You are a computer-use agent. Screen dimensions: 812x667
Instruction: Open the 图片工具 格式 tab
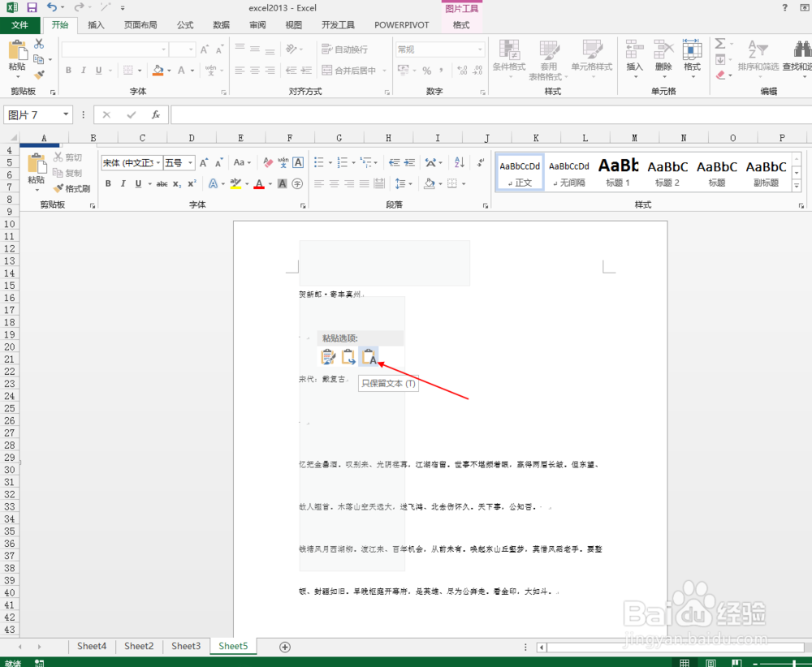pos(461,25)
